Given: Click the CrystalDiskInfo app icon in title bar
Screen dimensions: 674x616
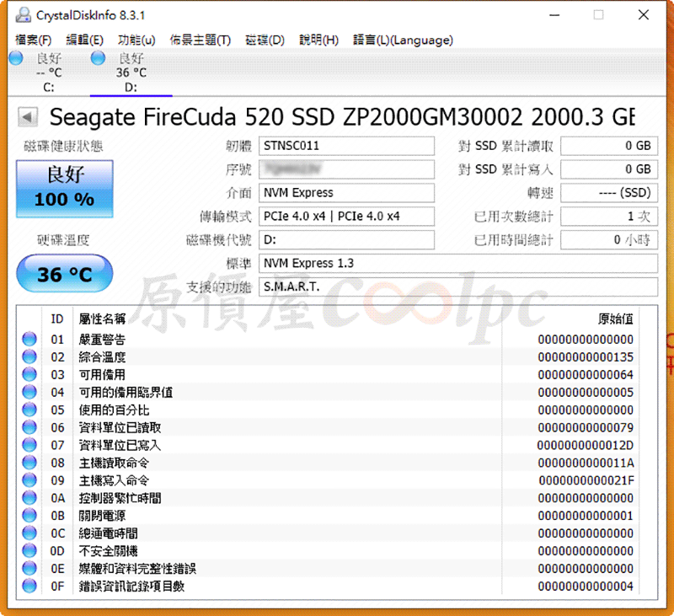Looking at the screenshot, I should 23,15.
